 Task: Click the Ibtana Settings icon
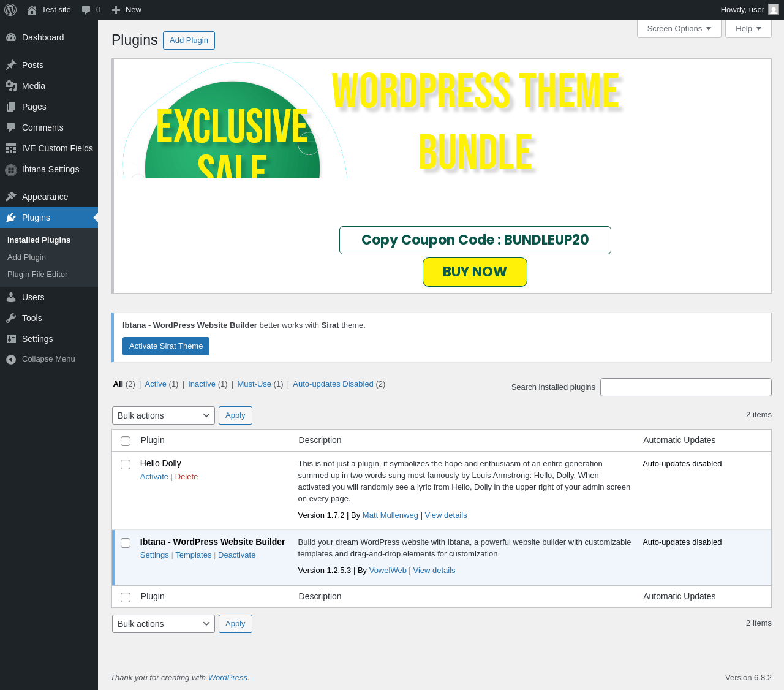[11, 170]
